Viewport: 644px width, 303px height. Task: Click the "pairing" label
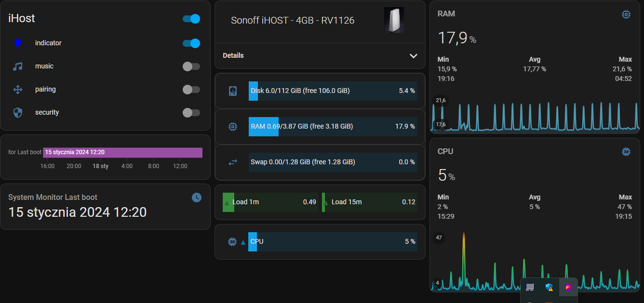(45, 90)
